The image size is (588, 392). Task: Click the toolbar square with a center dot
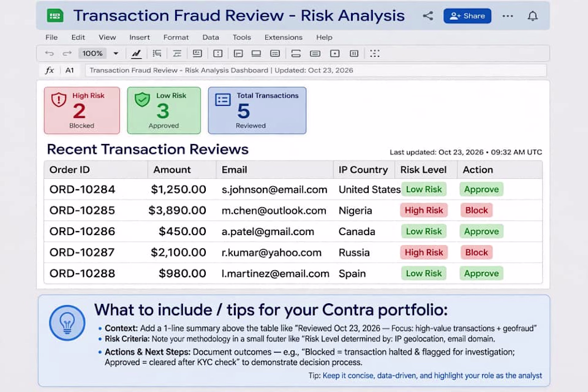point(335,53)
